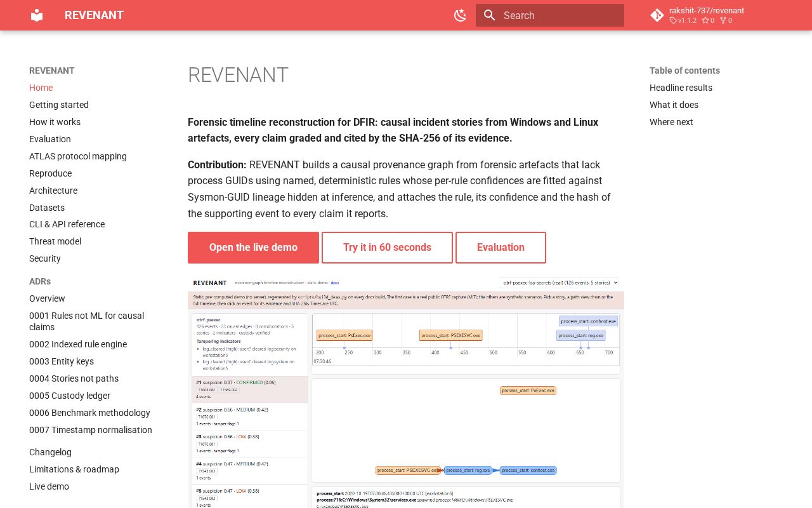Open ATLAS protocol mapping page
812x508 pixels.
(78, 156)
